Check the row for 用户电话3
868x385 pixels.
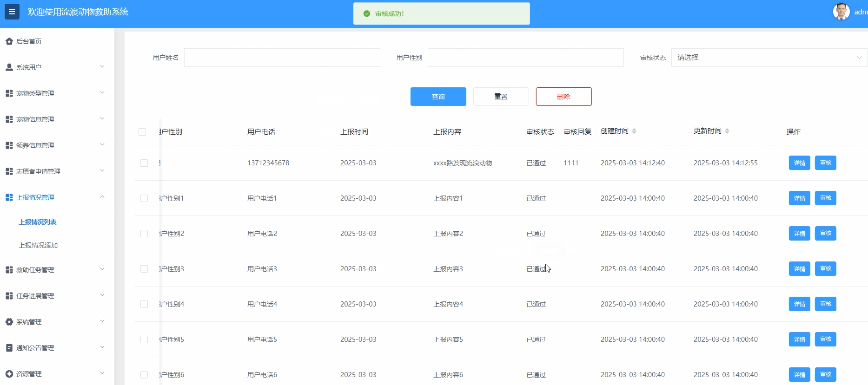coord(144,269)
